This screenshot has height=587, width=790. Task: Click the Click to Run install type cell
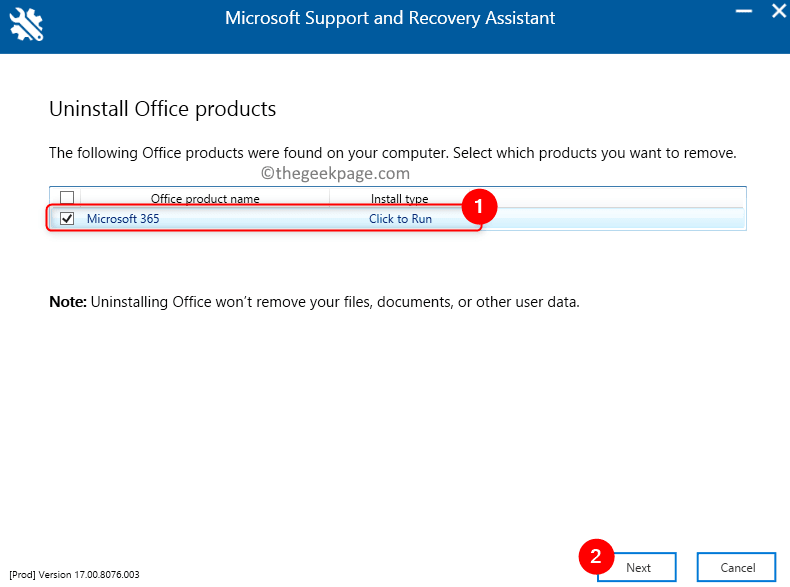[400, 219]
